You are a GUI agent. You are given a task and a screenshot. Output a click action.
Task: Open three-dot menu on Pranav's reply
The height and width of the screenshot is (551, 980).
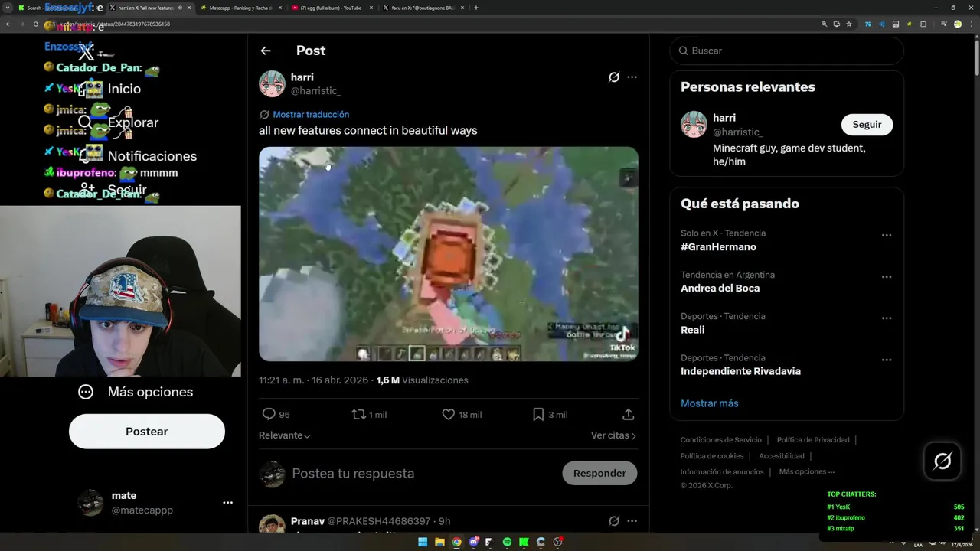coord(632,521)
